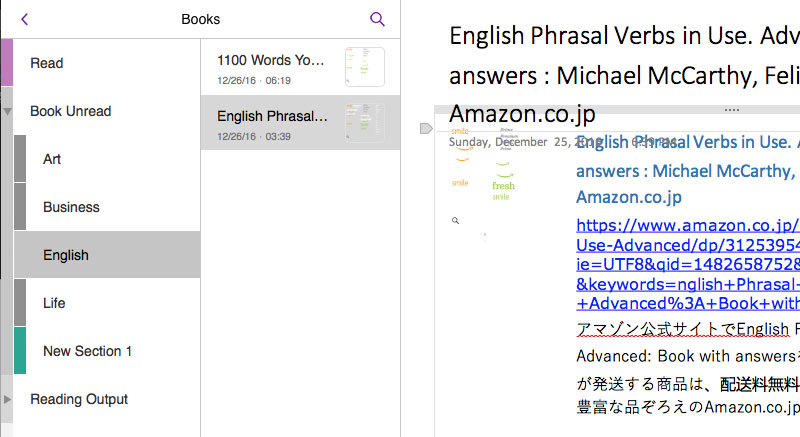Click the small magnifier icon in the clipped image
The image size is (800, 437).
coord(455,221)
